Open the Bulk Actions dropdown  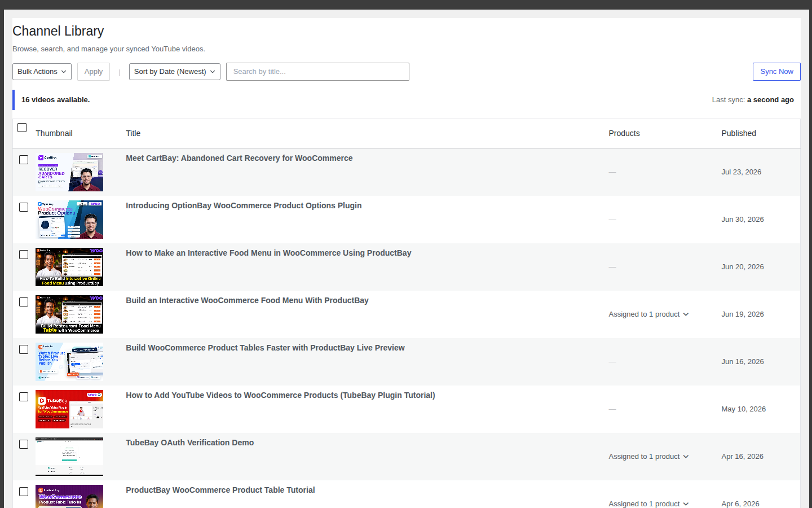(42, 72)
